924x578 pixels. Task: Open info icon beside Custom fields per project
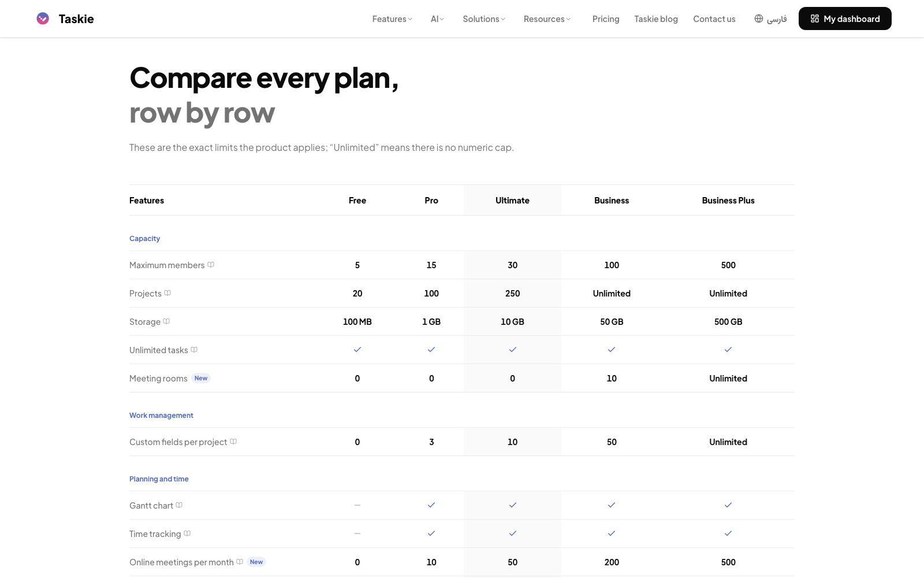coord(233,442)
